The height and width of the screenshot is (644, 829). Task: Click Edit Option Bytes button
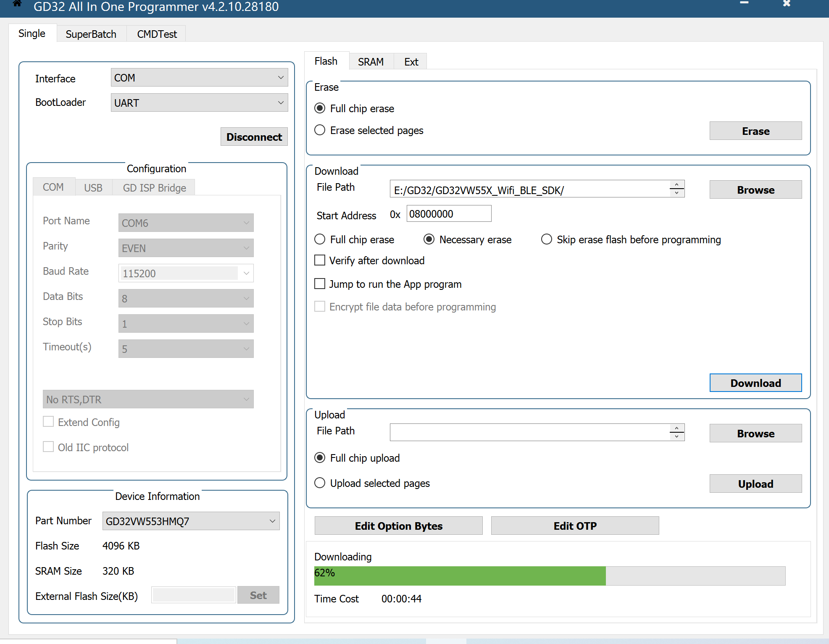[398, 526]
